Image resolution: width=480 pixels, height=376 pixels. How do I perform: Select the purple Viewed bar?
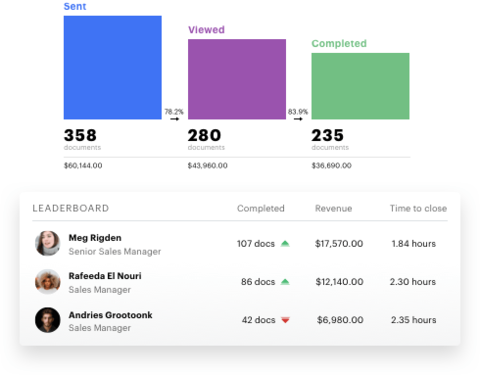coord(237,79)
